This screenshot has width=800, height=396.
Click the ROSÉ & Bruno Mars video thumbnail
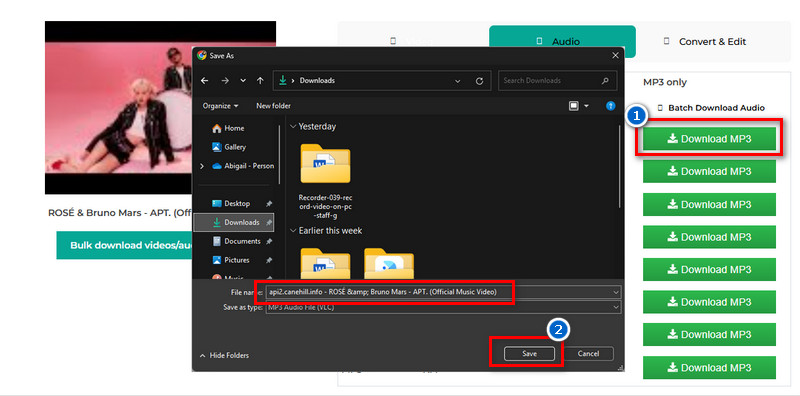tap(118, 107)
